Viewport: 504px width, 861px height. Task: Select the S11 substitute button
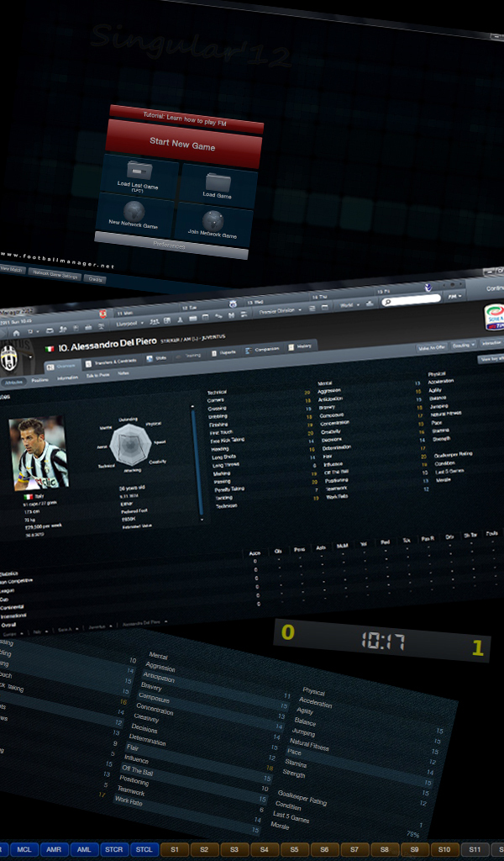475,849
